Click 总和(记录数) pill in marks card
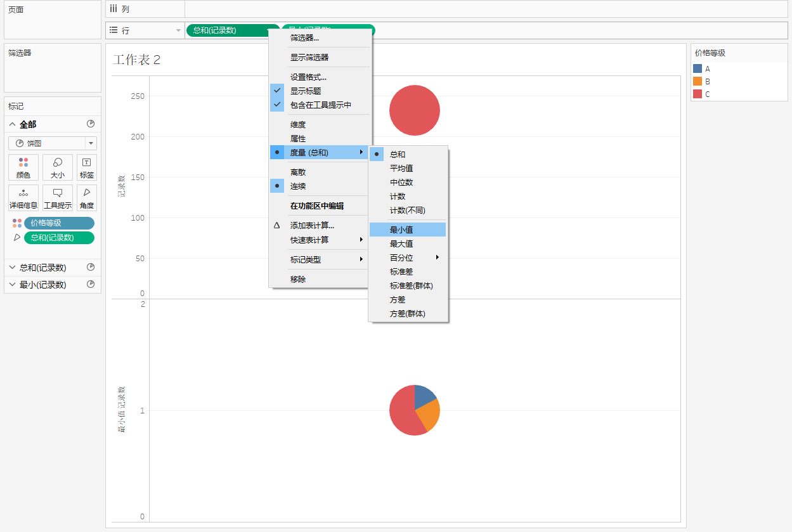 59,238
